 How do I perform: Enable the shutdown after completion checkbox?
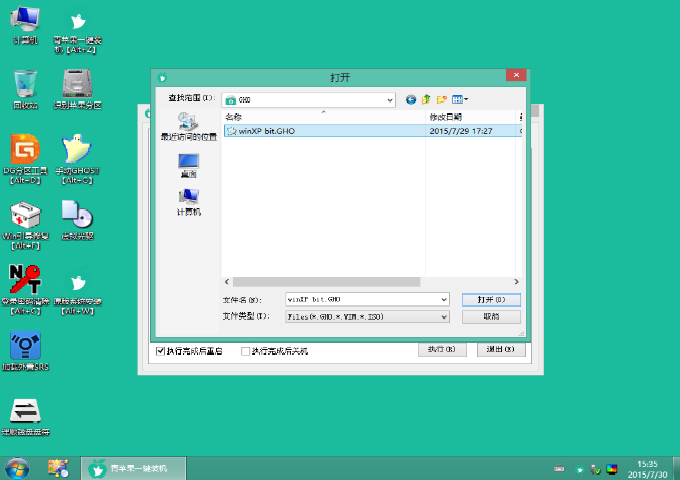coord(246,351)
